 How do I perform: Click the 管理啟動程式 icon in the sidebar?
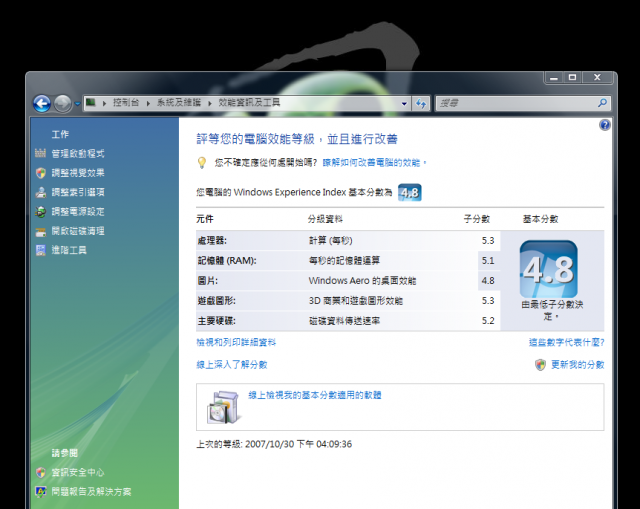40,153
